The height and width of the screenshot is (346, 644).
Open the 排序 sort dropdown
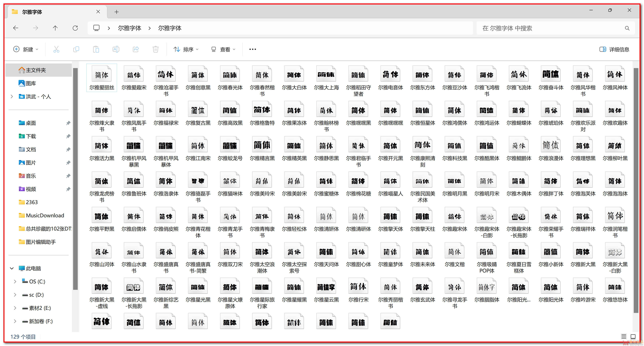[186, 49]
